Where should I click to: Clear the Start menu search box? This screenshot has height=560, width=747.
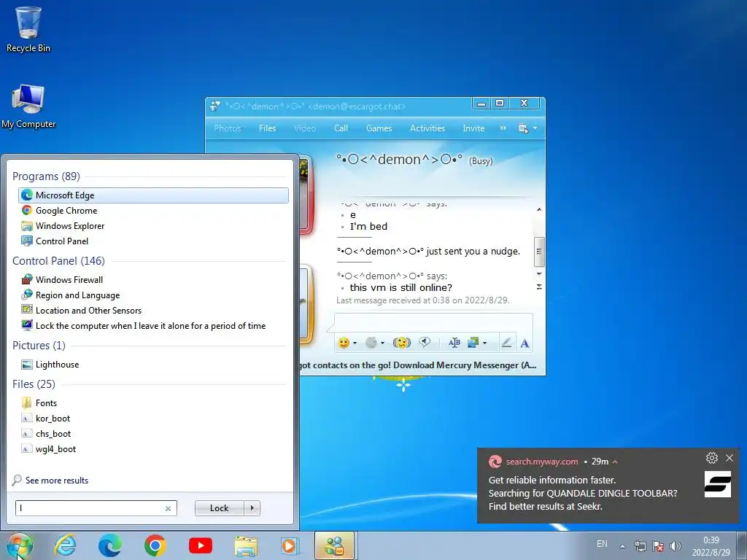click(169, 508)
